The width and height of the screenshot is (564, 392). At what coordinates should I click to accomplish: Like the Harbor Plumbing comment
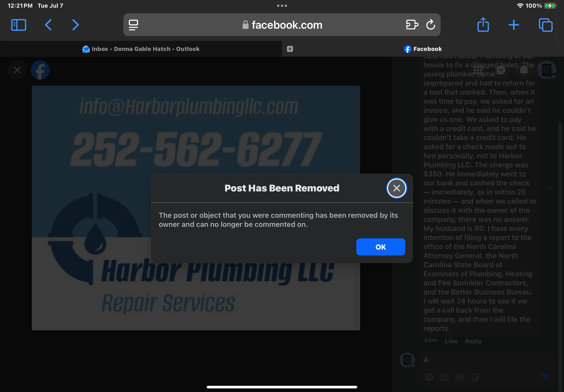point(451,341)
